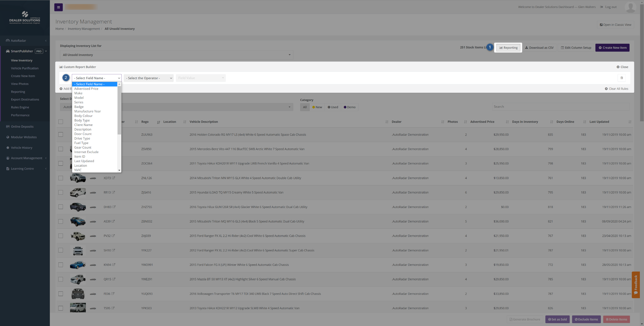This screenshot has width=644, height=326.
Task: Click Edit Column Setup
Action: [x=576, y=48]
